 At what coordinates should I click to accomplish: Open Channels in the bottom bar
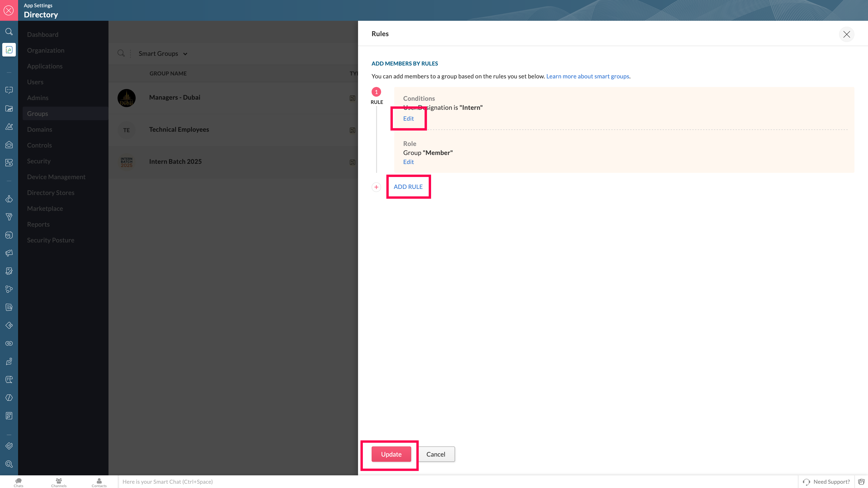pyautogui.click(x=59, y=482)
